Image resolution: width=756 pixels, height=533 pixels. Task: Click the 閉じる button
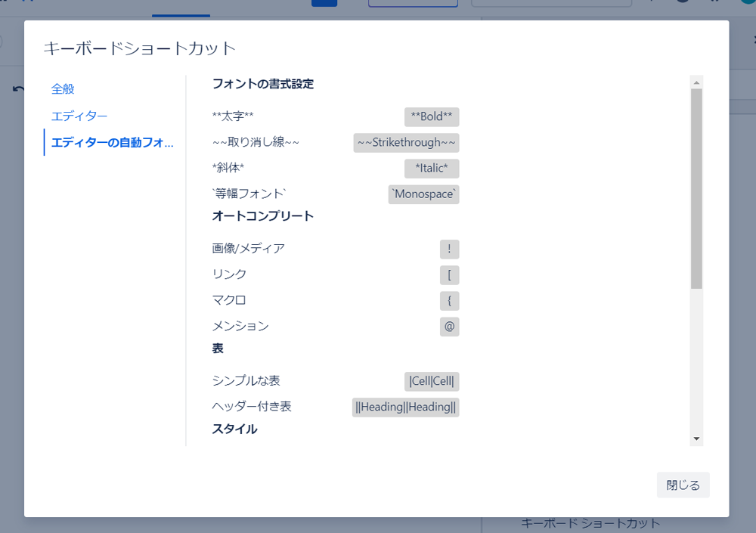point(683,485)
